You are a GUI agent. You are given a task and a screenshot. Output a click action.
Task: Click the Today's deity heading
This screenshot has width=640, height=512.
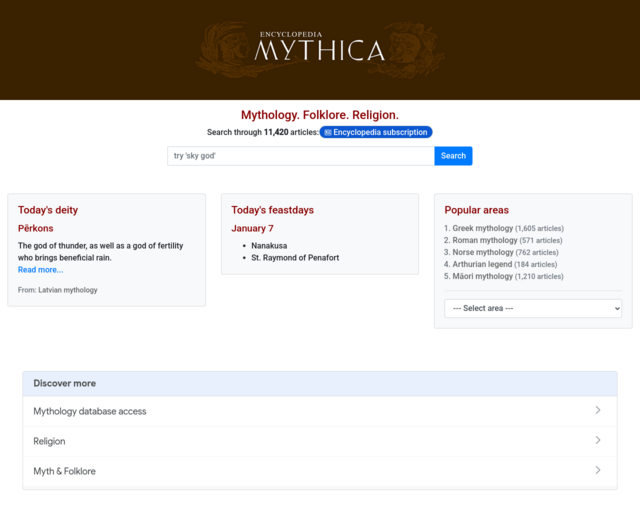tap(48, 210)
